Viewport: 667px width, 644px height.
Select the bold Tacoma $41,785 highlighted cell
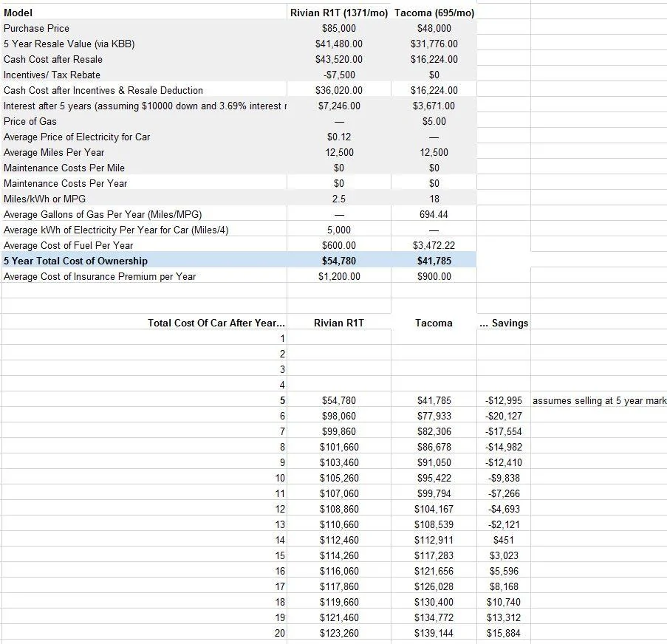434,261
